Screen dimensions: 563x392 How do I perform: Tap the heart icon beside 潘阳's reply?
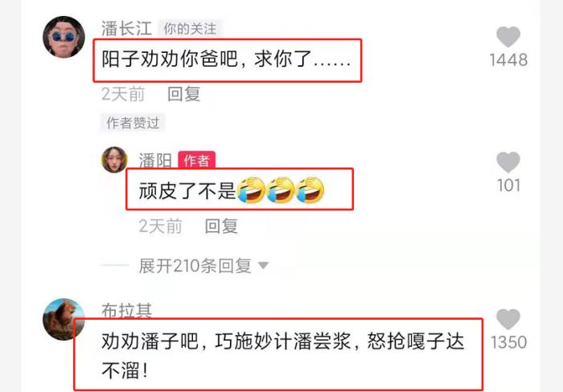pos(508,162)
